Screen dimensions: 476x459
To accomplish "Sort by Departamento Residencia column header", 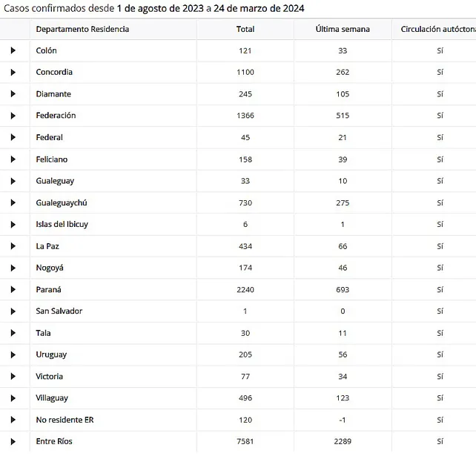I will 82,29.
